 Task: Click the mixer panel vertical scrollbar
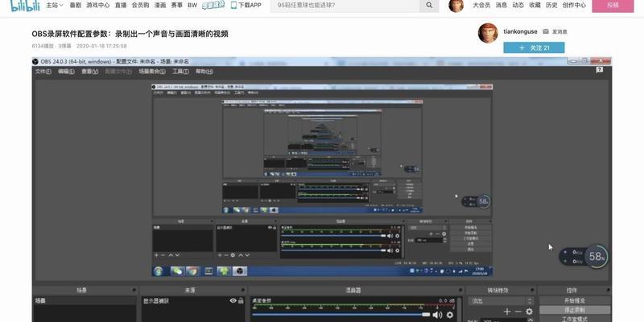[460, 309]
